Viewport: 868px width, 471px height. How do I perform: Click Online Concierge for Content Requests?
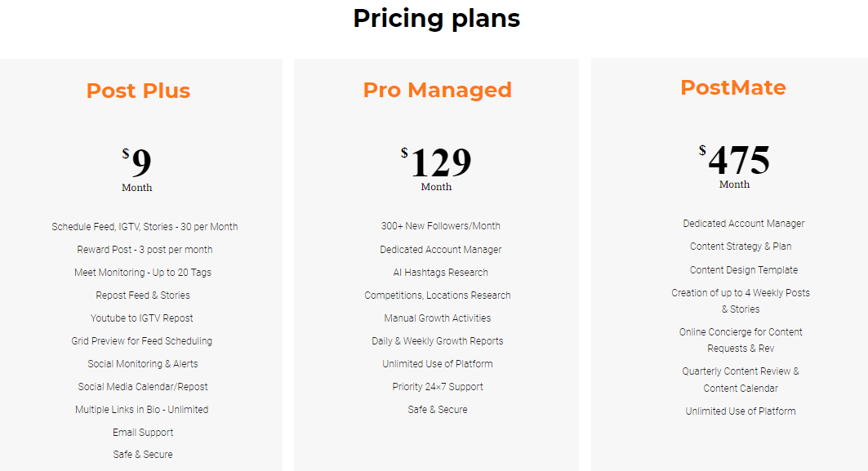click(741, 340)
